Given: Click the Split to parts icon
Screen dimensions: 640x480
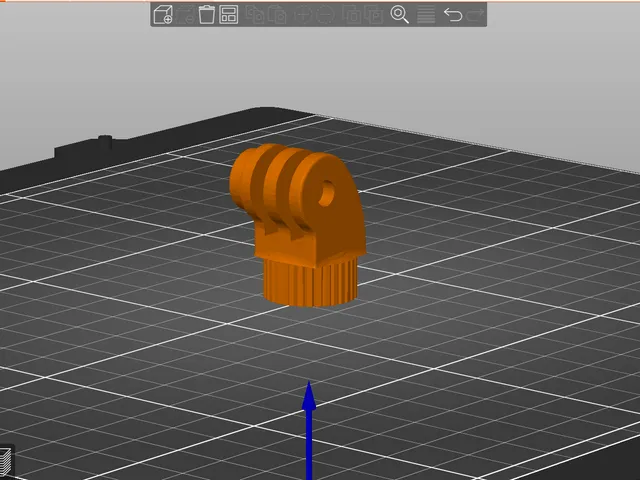Looking at the screenshot, I should click(x=374, y=15).
